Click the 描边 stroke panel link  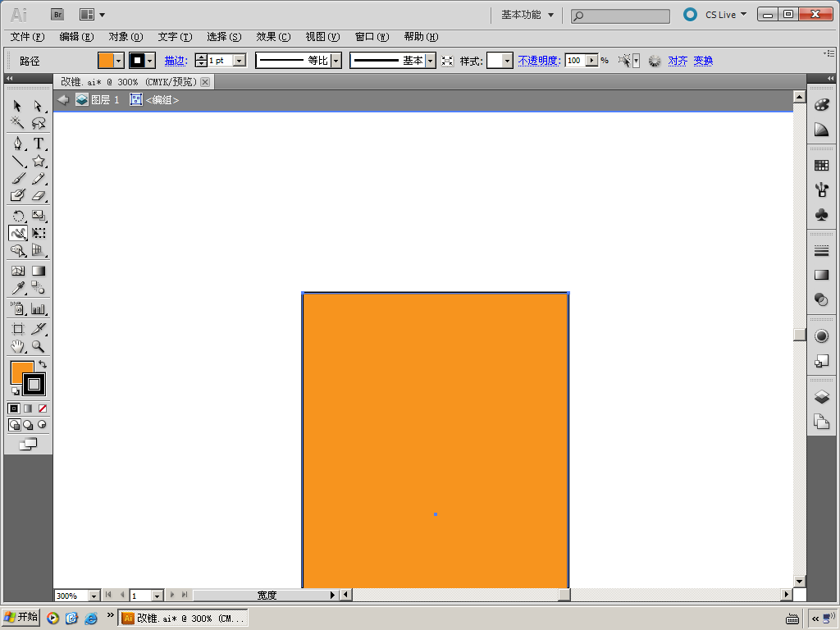(176, 61)
